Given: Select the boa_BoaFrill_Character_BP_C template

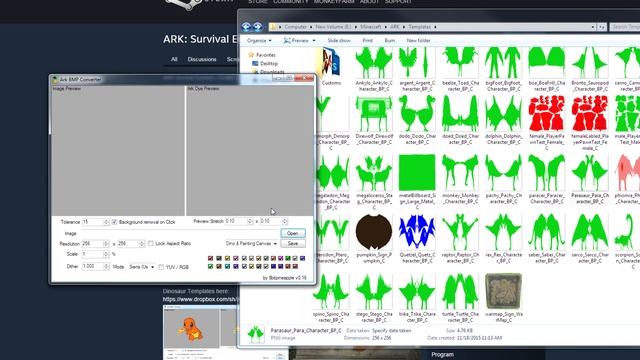Looking at the screenshot, I should [x=547, y=69].
